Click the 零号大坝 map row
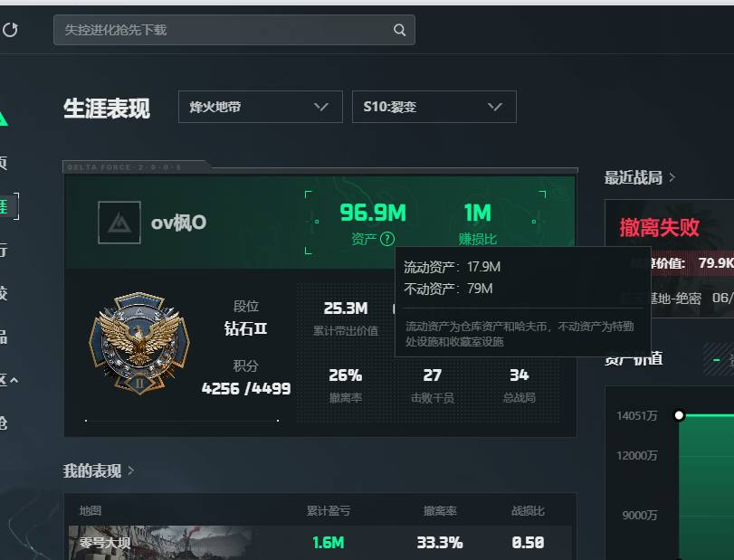Screen dimensions: 734x560 [320, 543]
